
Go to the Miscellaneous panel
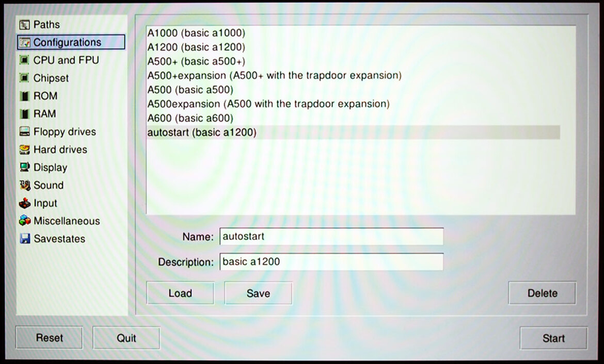tap(60, 221)
